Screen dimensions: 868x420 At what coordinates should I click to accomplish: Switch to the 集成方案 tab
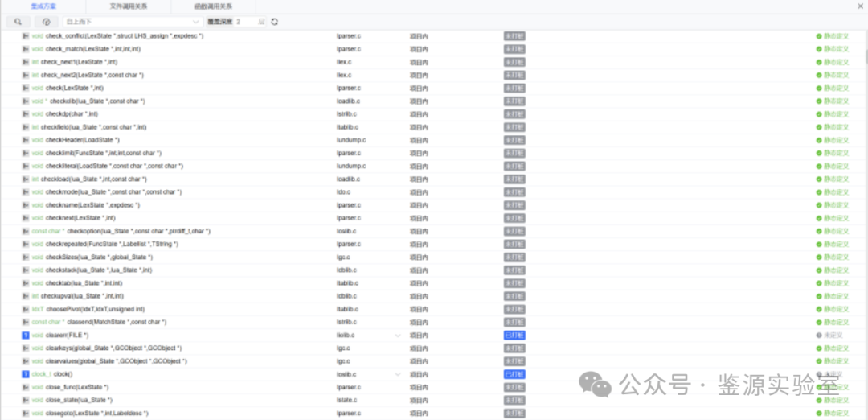pyautogui.click(x=43, y=6)
